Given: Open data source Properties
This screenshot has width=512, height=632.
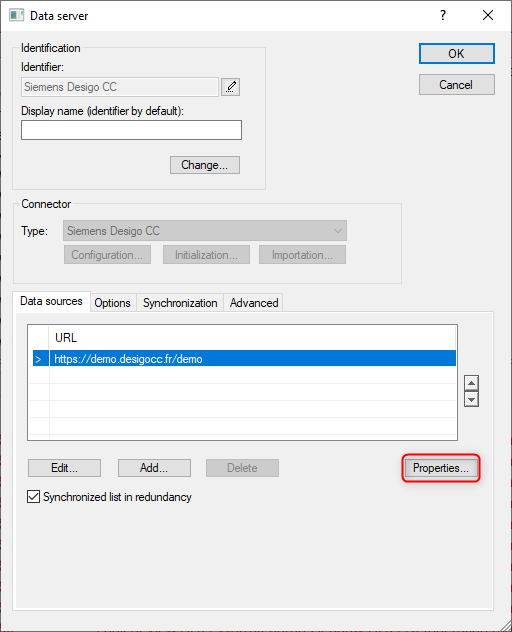Looking at the screenshot, I should (441, 468).
